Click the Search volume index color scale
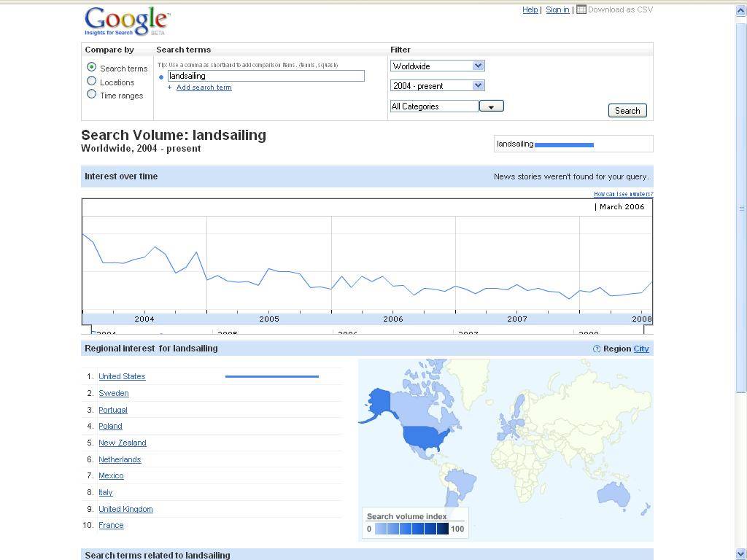This screenshot has height=560, width=747. [411, 529]
